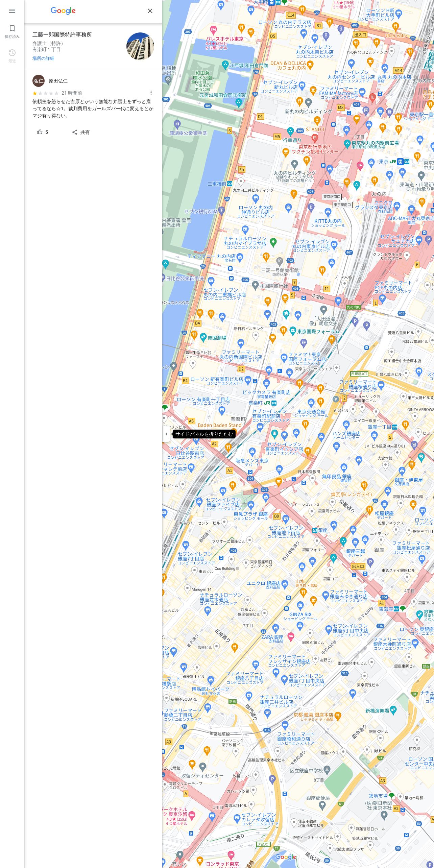Click the 二重橋前 metro station label
434x868 pixels.
point(217,184)
